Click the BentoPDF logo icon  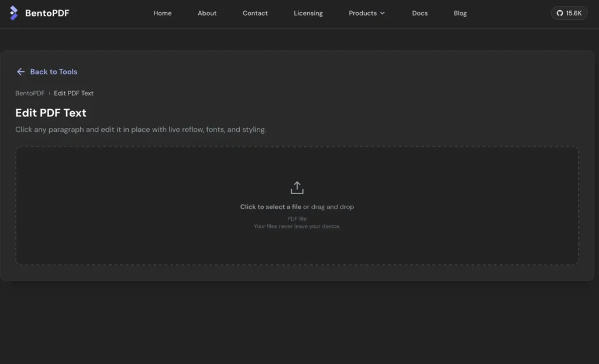click(x=14, y=13)
